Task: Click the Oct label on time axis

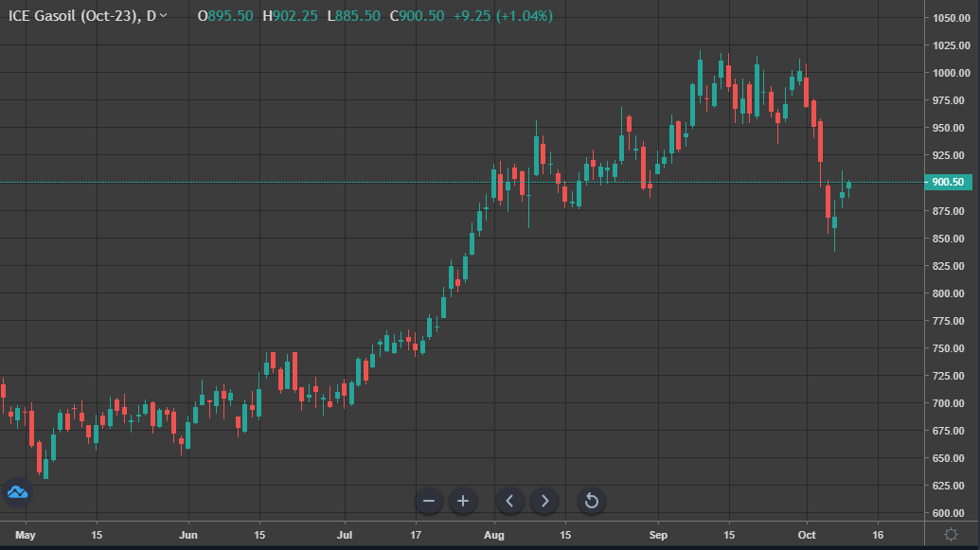Action: (x=807, y=535)
